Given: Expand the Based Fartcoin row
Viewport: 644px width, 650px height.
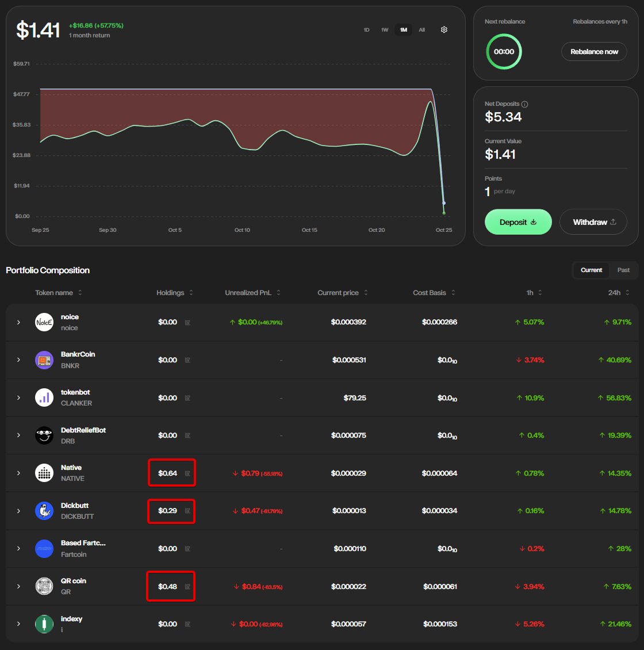Looking at the screenshot, I should coord(18,548).
